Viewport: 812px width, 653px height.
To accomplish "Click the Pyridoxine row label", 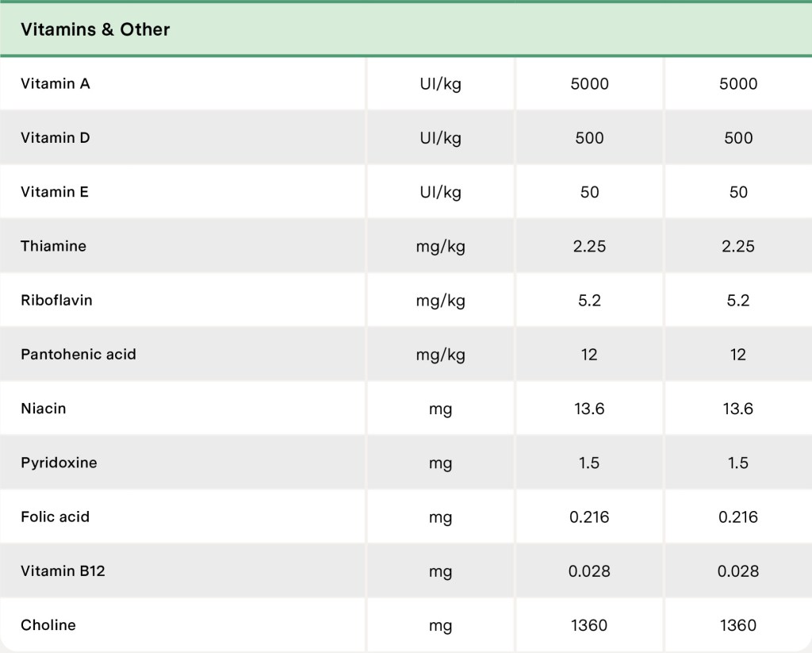I will 59,463.
